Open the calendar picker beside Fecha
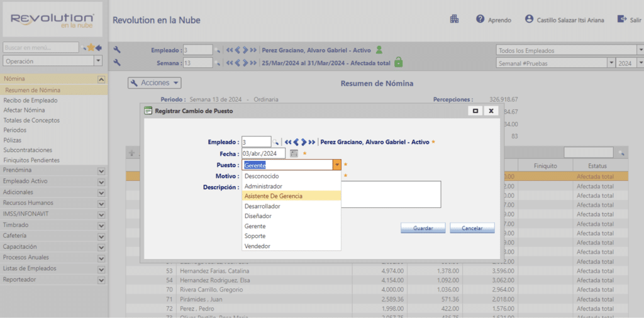Screen dimensions: 644x318 click(x=294, y=153)
